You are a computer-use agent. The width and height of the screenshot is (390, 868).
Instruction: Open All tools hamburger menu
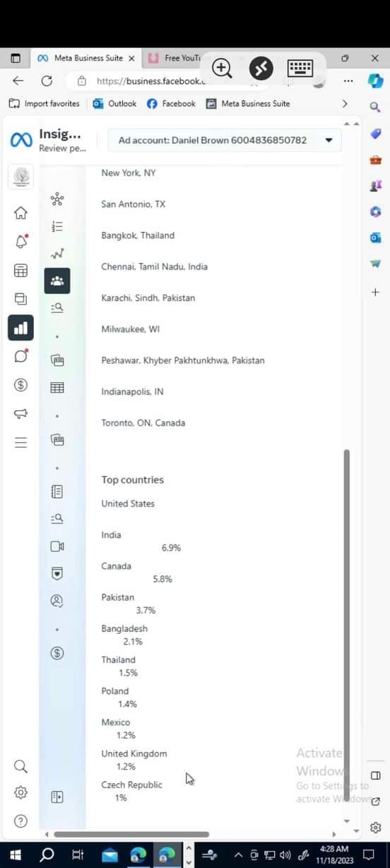(x=20, y=442)
